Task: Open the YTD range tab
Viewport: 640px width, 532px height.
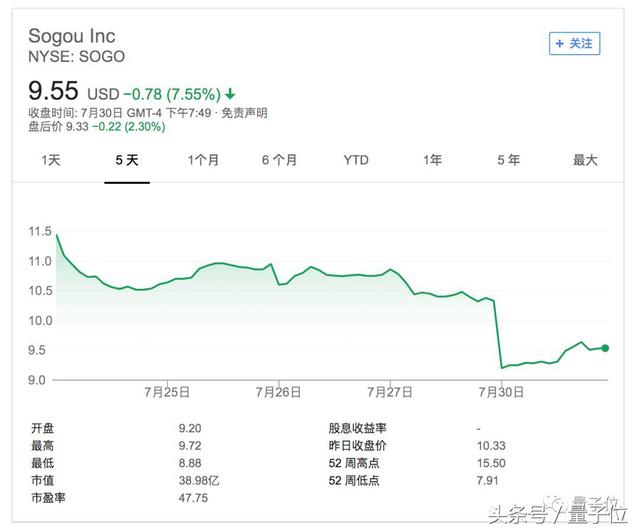Action: tap(356, 160)
